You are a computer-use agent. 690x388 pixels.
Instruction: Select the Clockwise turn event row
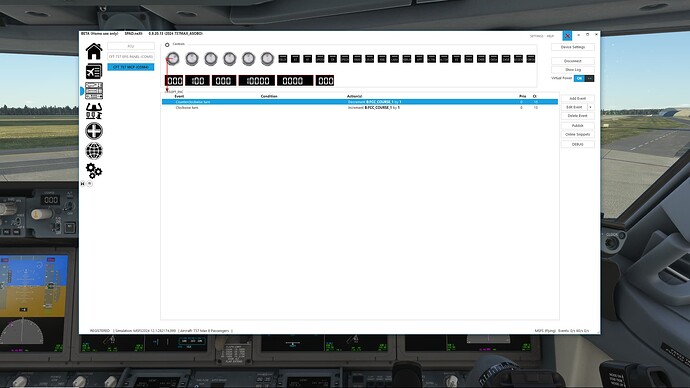click(x=360, y=107)
